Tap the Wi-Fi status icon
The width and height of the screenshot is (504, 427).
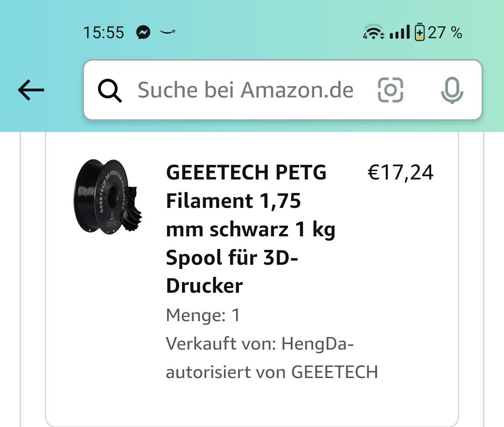374,33
